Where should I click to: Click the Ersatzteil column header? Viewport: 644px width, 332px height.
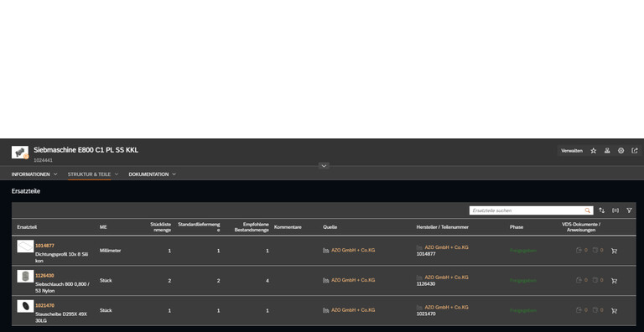tap(27, 227)
